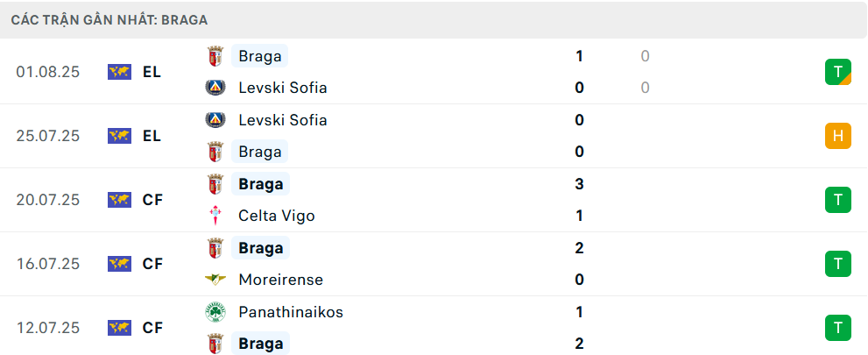Click the CF competition label for 16.07.25

point(152,264)
